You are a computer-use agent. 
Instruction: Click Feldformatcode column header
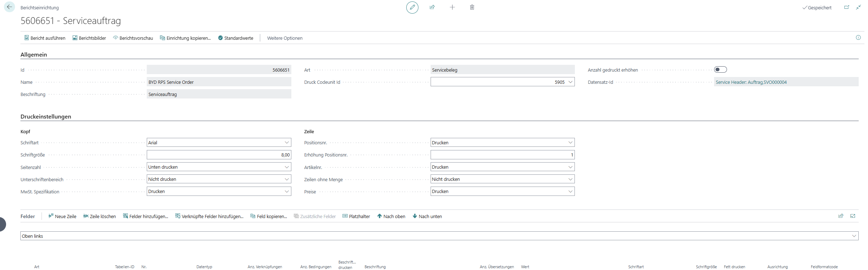(x=824, y=267)
